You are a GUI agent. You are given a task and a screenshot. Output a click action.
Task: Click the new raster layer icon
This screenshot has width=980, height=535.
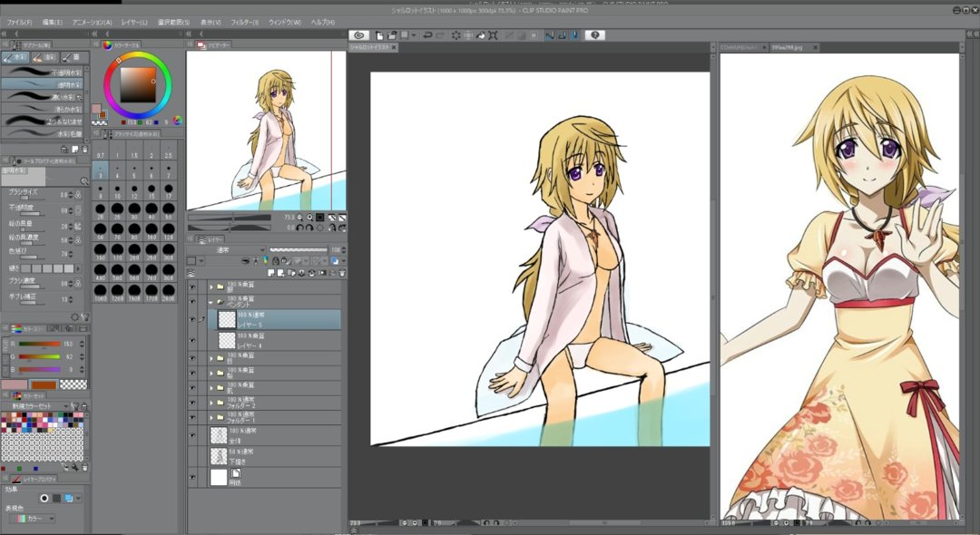click(x=271, y=273)
